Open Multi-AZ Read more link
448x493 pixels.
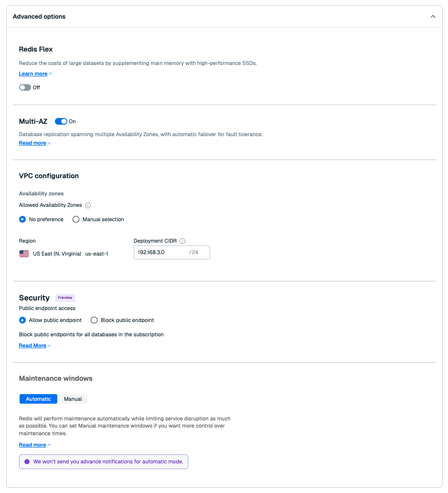(32, 143)
